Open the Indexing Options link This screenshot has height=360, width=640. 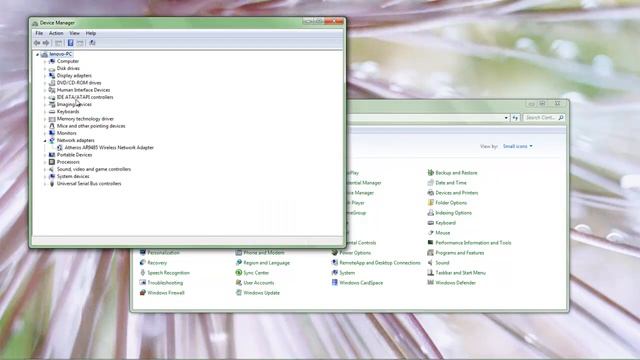click(453, 213)
